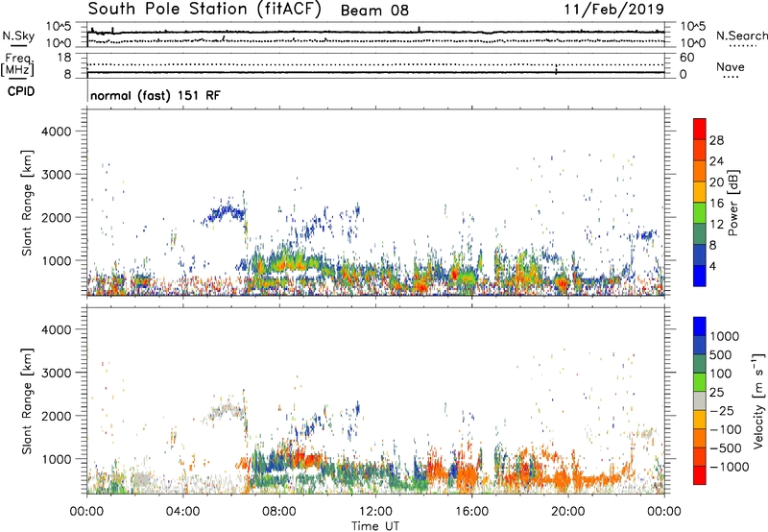Screen dimensions: 768x532
Task: Click "Slant Range [km]" label of power panel
Action: click(x=27, y=203)
